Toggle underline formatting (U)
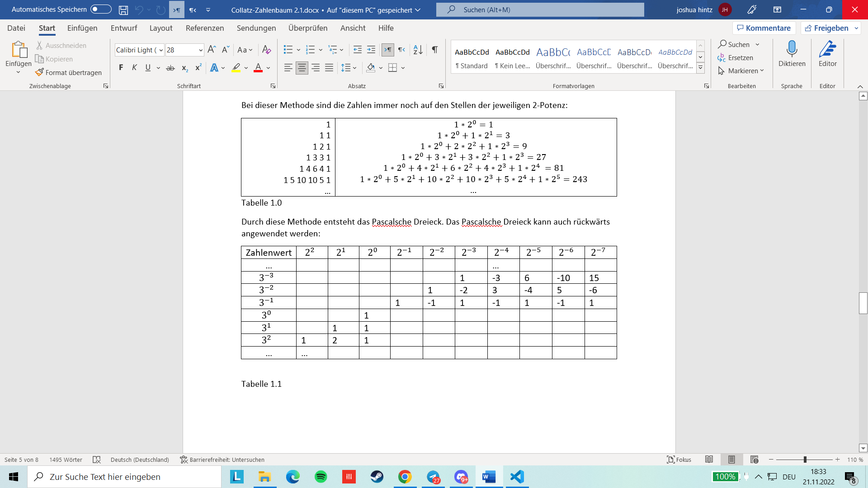The width and height of the screenshot is (868, 488). pyautogui.click(x=148, y=68)
